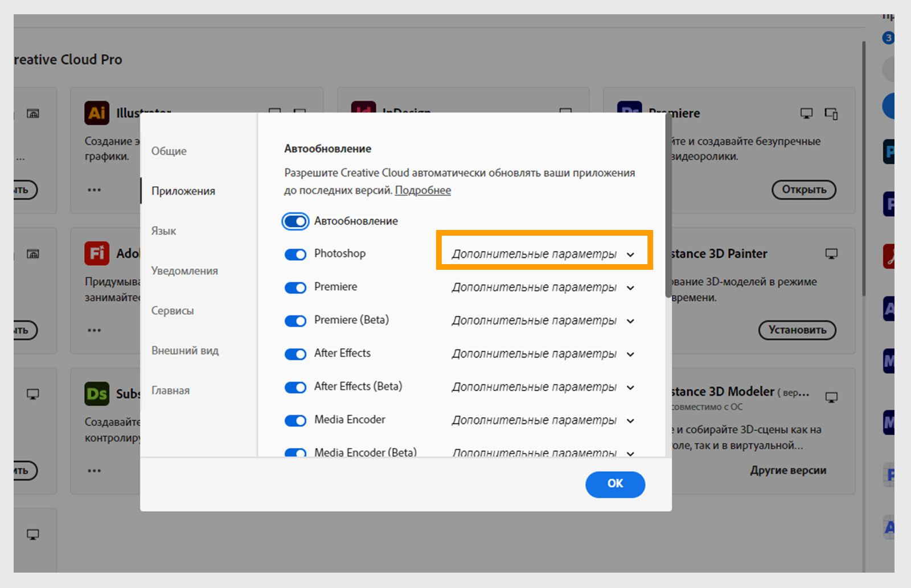Viewport: 911px width, 588px height.
Task: Open Дополнительные параметры for Premiere (Beta)
Action: (543, 320)
